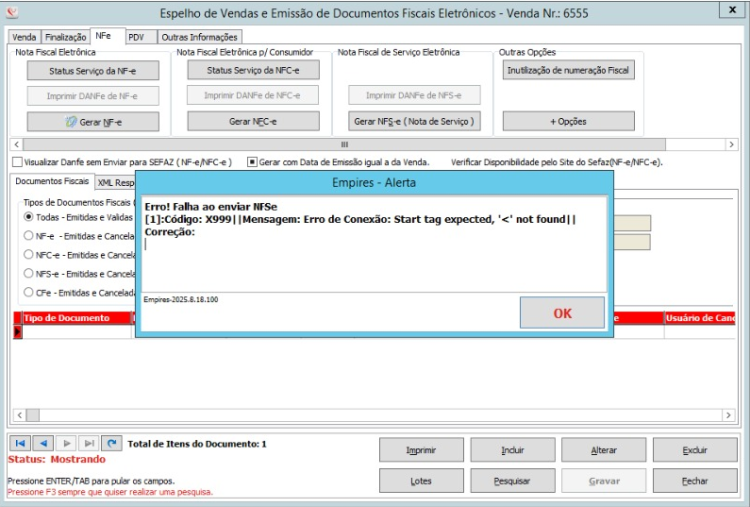Viewport: 750px width, 507px height.
Task: Click the Alterar button
Action: 604,450
